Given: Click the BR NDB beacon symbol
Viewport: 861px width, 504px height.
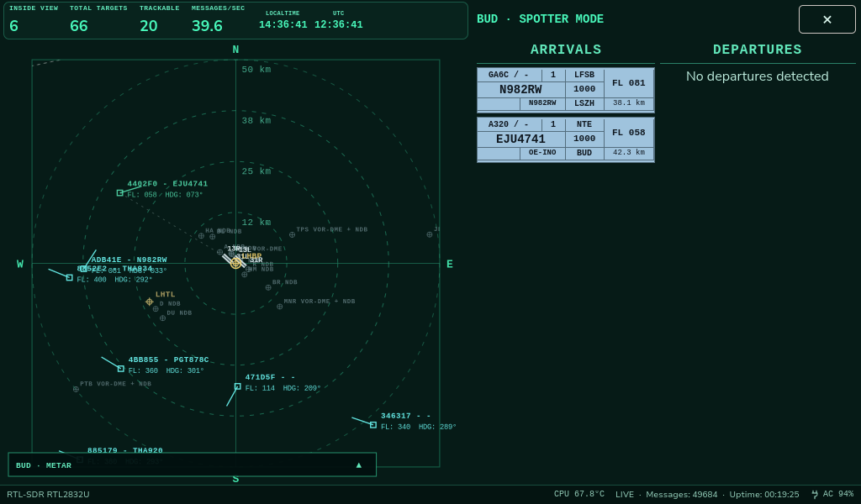Looking at the screenshot, I should click(268, 287).
